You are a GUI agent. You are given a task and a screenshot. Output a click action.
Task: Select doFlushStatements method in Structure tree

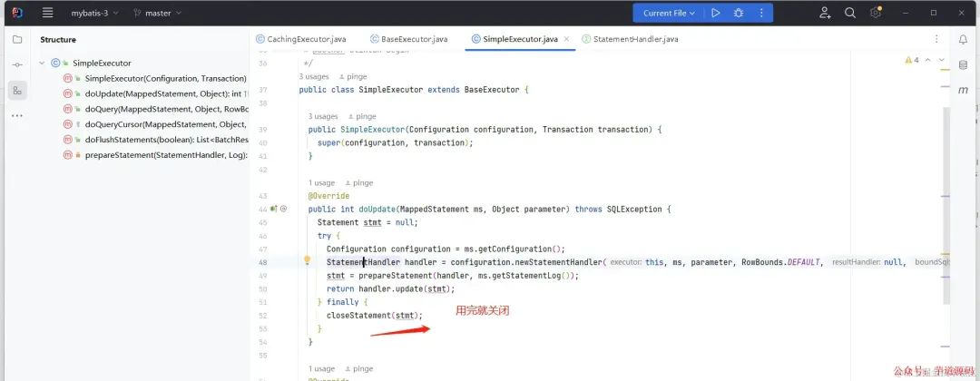point(166,140)
